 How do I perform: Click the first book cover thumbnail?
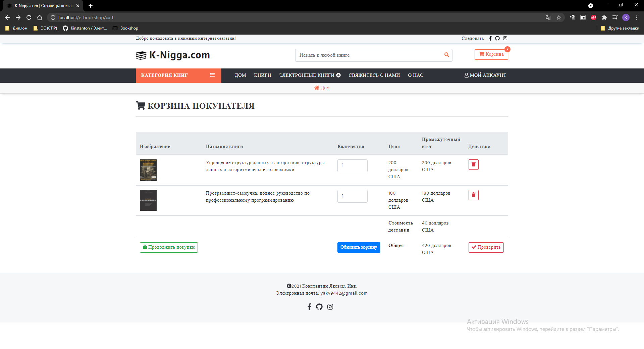point(148,170)
